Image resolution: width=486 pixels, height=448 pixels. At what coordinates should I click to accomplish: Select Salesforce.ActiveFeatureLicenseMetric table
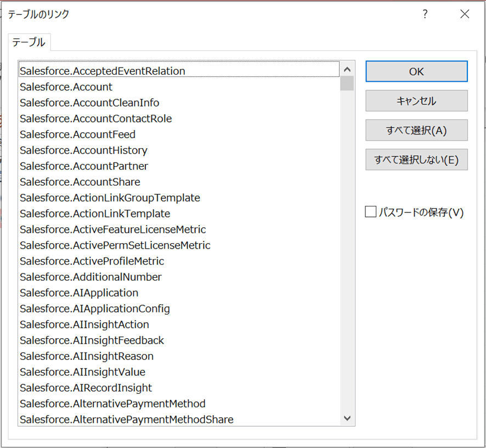click(179, 229)
